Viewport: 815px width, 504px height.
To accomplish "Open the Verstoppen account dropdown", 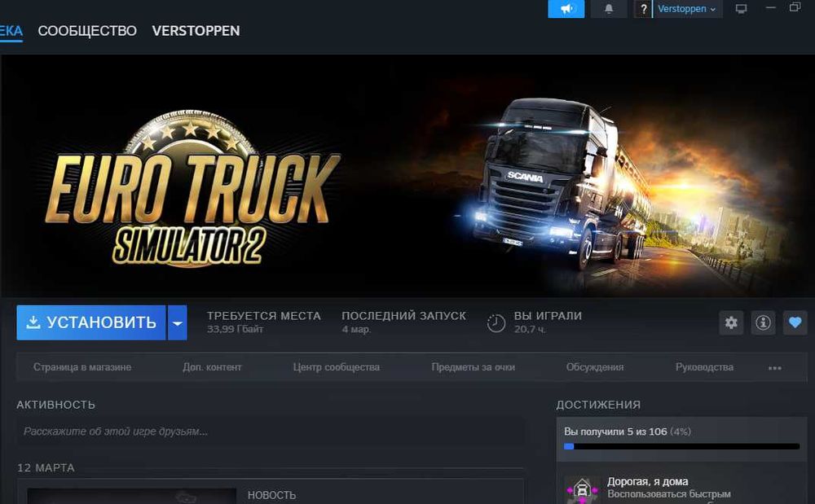I will pos(687,9).
